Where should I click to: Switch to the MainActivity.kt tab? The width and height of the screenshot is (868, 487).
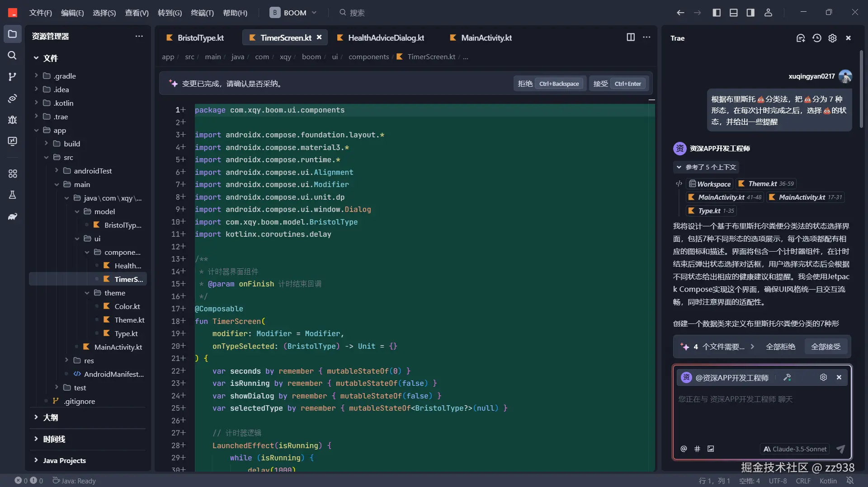tap(481, 37)
